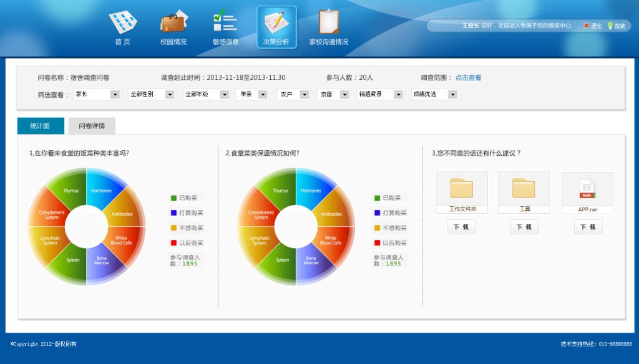Switch to the 问卷详情 tab
639x364 pixels.
pos(93,125)
